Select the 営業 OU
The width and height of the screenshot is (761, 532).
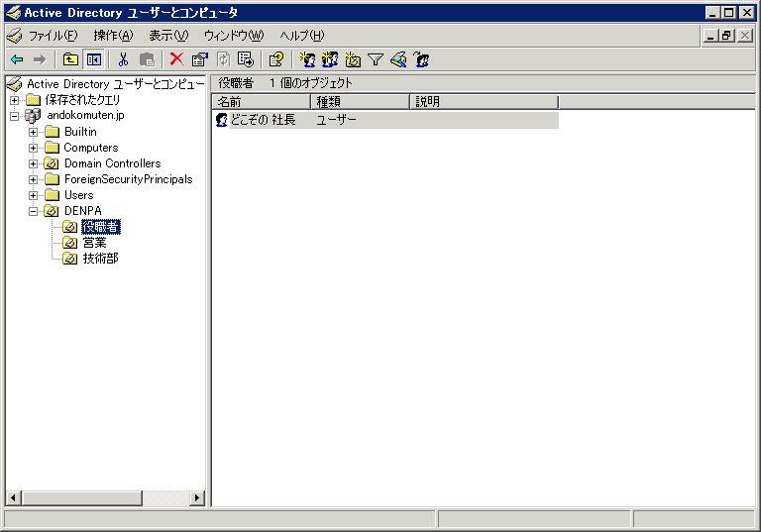click(x=95, y=243)
